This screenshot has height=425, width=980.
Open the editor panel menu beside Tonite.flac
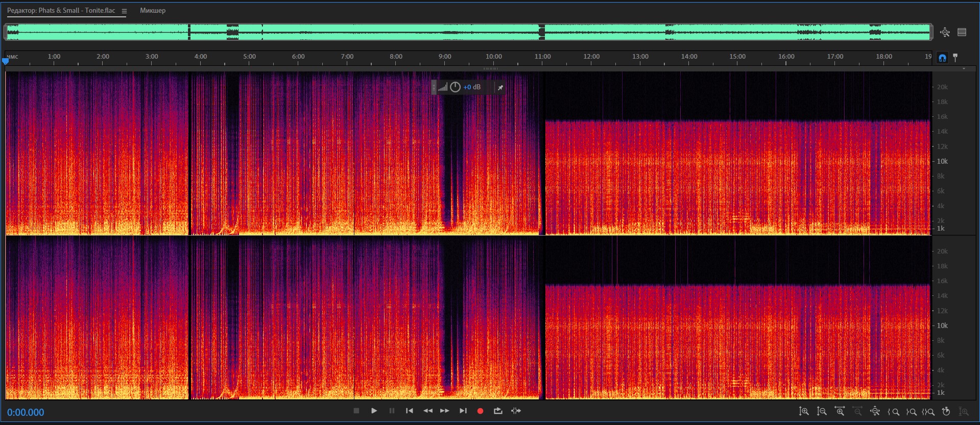124,11
